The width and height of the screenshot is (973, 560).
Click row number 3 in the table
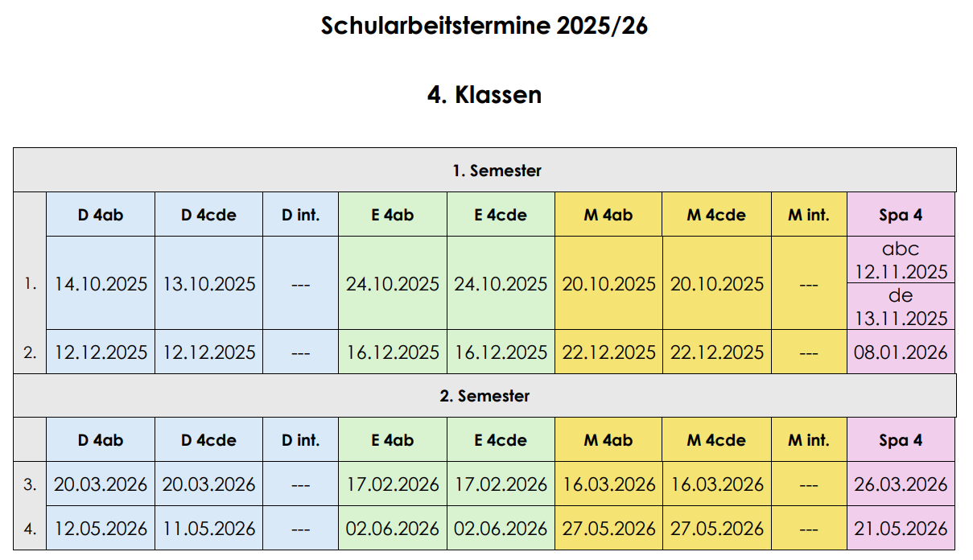pyautogui.click(x=30, y=484)
